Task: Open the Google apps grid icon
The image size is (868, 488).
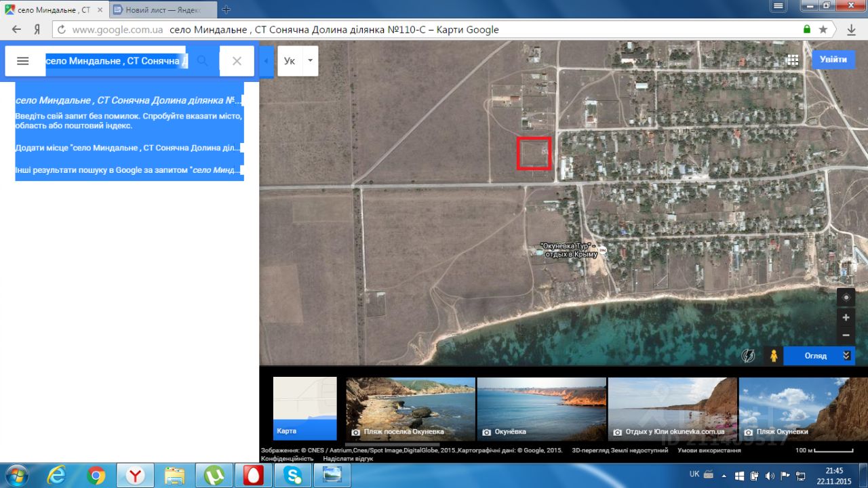Action: point(792,60)
